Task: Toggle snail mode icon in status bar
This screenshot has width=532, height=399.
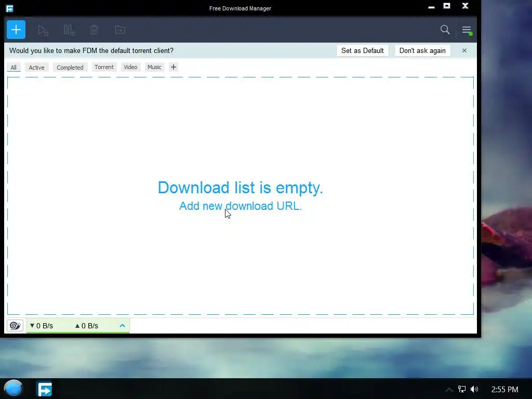Action: click(15, 326)
